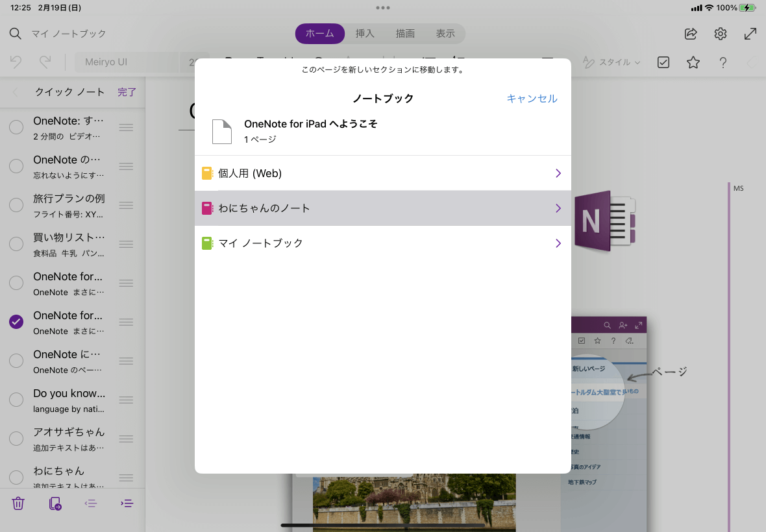Tap the three-dot multitasking control at top
766x532 pixels.
pyautogui.click(x=383, y=8)
